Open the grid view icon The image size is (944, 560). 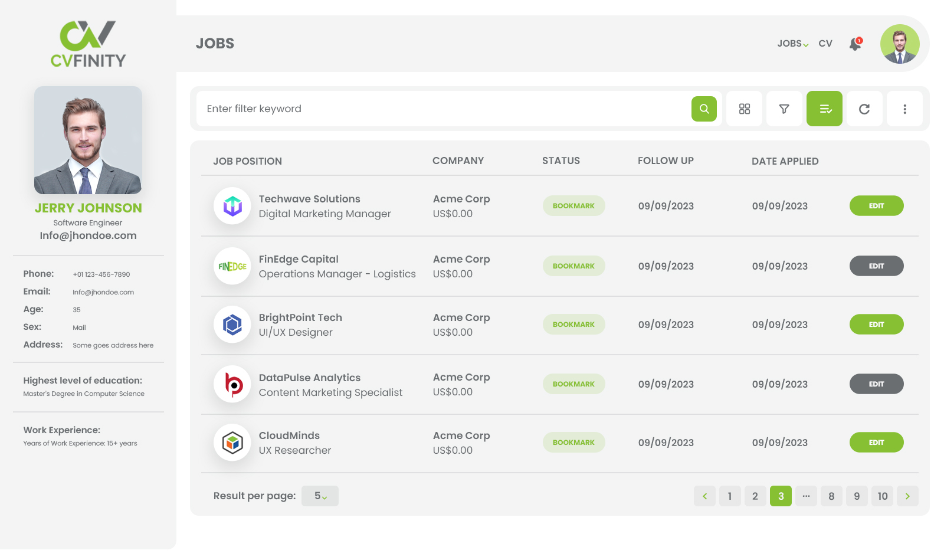click(x=744, y=109)
